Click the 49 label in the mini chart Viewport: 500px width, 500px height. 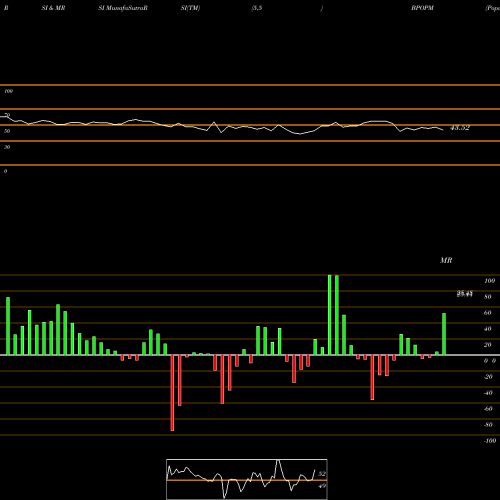tap(322, 486)
